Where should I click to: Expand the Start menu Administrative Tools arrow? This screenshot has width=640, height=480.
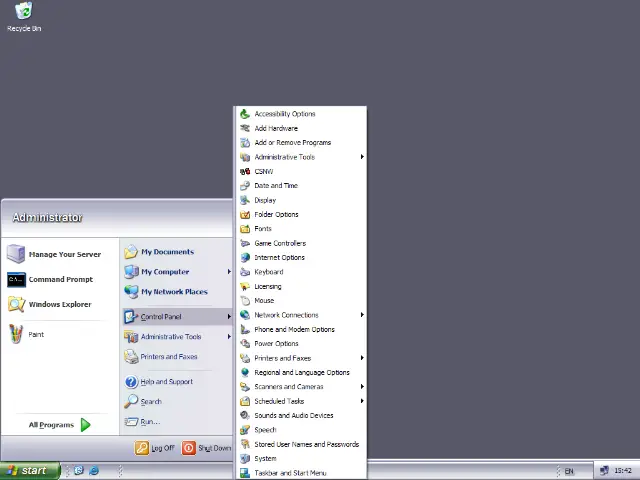click(229, 336)
